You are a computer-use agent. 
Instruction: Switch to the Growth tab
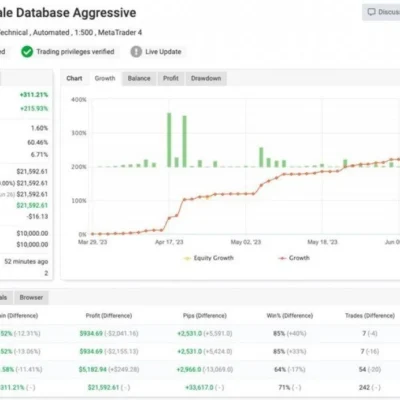click(105, 78)
